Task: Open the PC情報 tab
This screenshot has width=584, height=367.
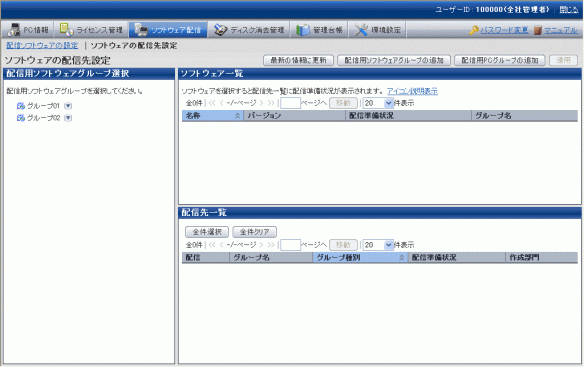Action: (28, 30)
